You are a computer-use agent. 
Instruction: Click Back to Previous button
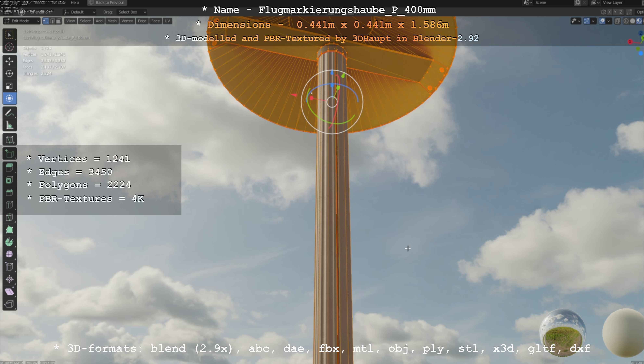coord(107,2)
